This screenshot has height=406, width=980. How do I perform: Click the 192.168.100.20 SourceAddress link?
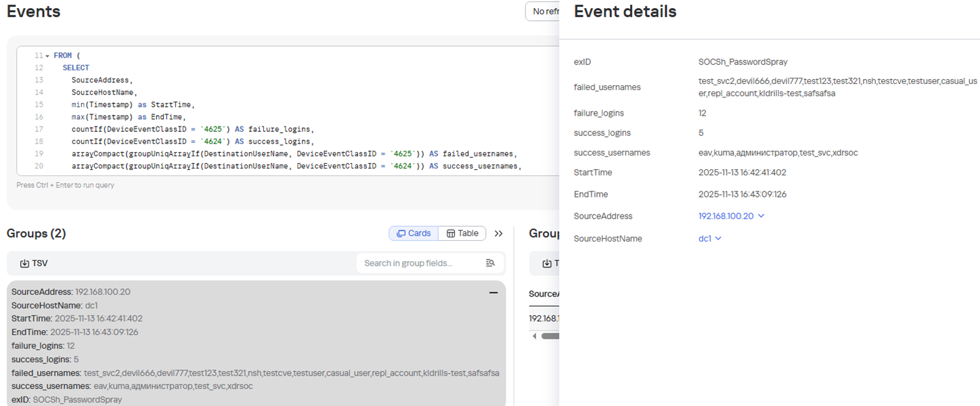[x=726, y=216]
